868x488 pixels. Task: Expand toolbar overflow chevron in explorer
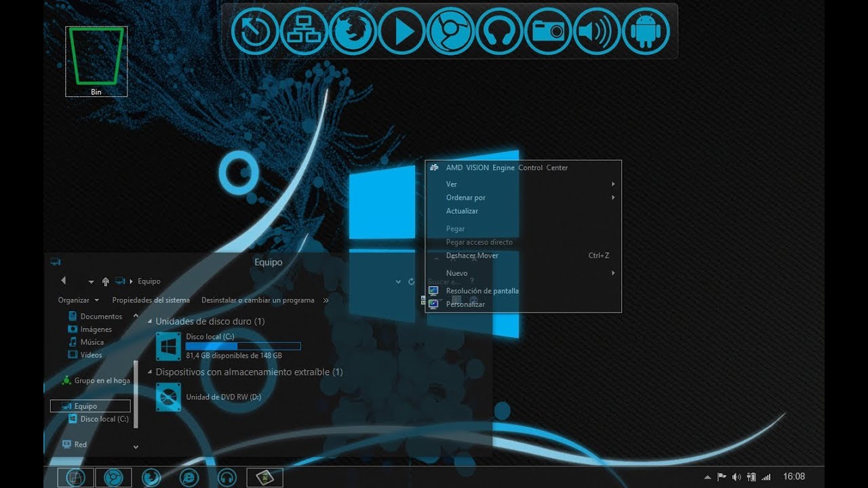pos(325,300)
